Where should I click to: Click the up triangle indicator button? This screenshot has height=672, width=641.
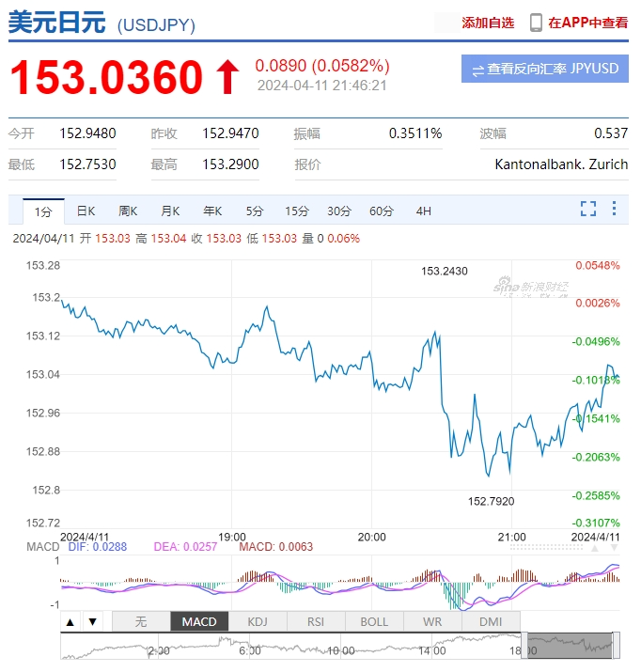(70, 622)
